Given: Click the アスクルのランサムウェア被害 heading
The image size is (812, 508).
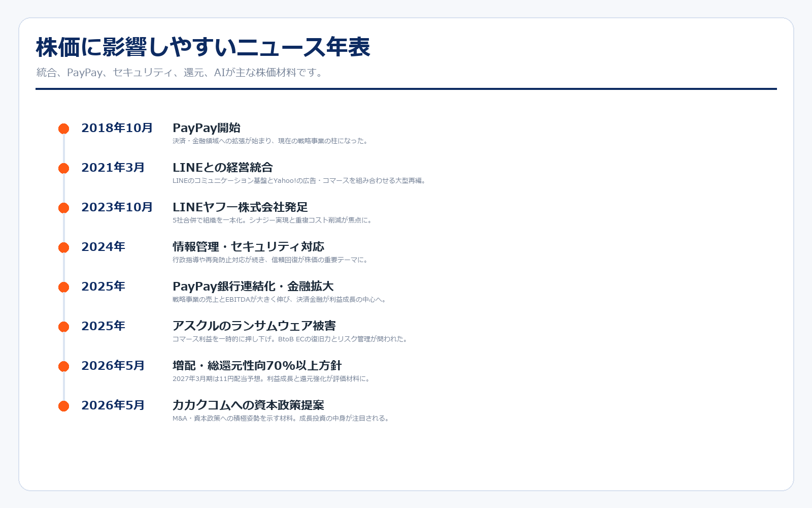Looking at the screenshot, I should coord(254,326).
